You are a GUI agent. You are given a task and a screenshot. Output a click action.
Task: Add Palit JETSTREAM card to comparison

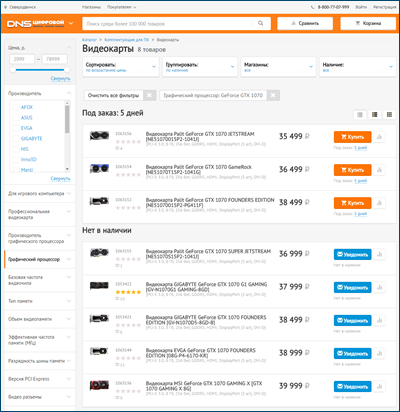(379, 137)
